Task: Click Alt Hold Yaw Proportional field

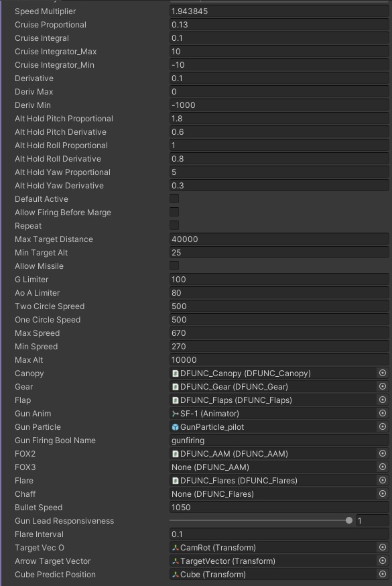Action: (x=279, y=173)
